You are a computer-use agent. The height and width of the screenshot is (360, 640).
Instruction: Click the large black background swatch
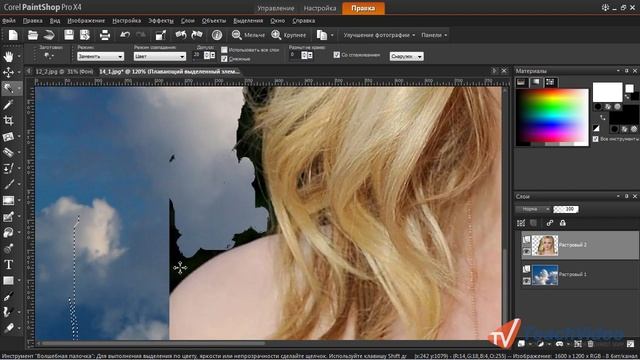pos(623,118)
